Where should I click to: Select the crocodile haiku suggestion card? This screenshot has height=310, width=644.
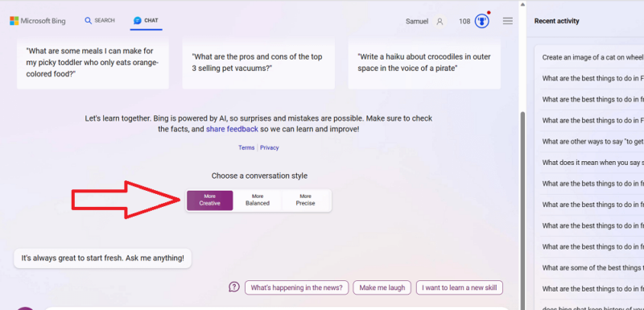pyautogui.click(x=424, y=63)
